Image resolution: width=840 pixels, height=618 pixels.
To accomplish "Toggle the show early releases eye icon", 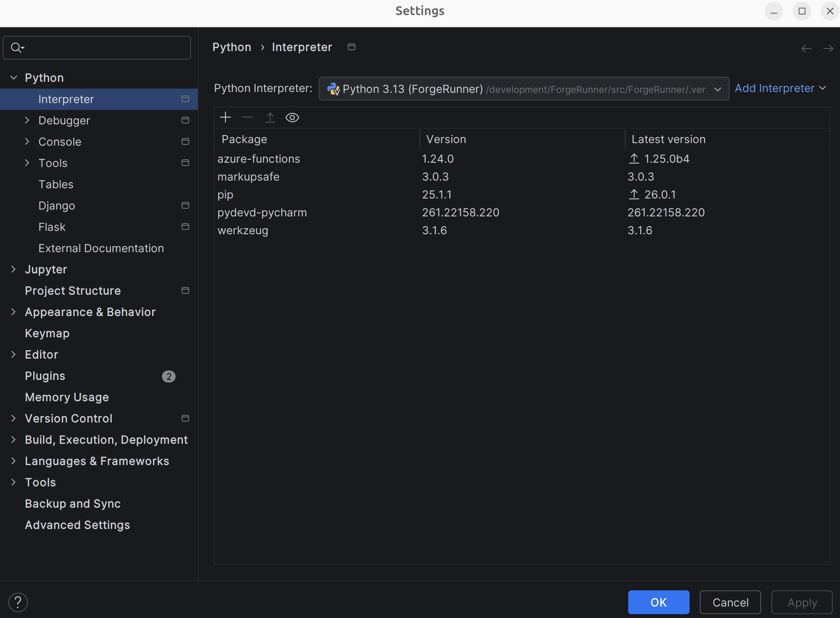I will [x=292, y=117].
